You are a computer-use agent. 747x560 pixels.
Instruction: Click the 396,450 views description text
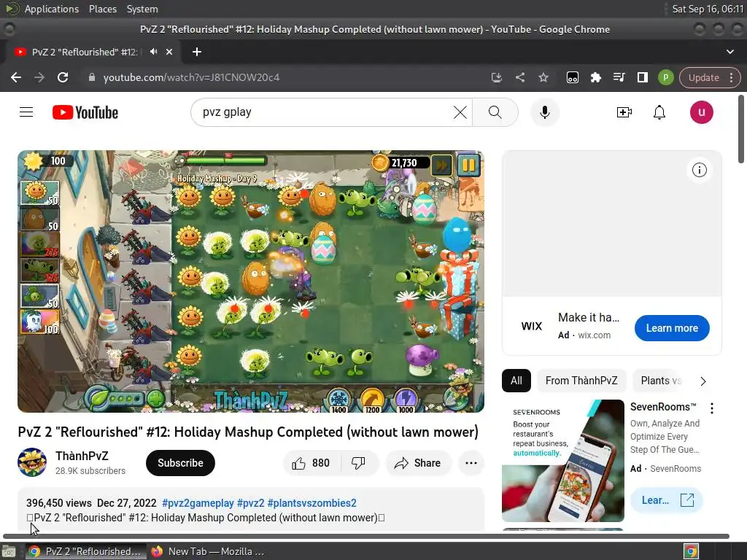click(x=58, y=503)
